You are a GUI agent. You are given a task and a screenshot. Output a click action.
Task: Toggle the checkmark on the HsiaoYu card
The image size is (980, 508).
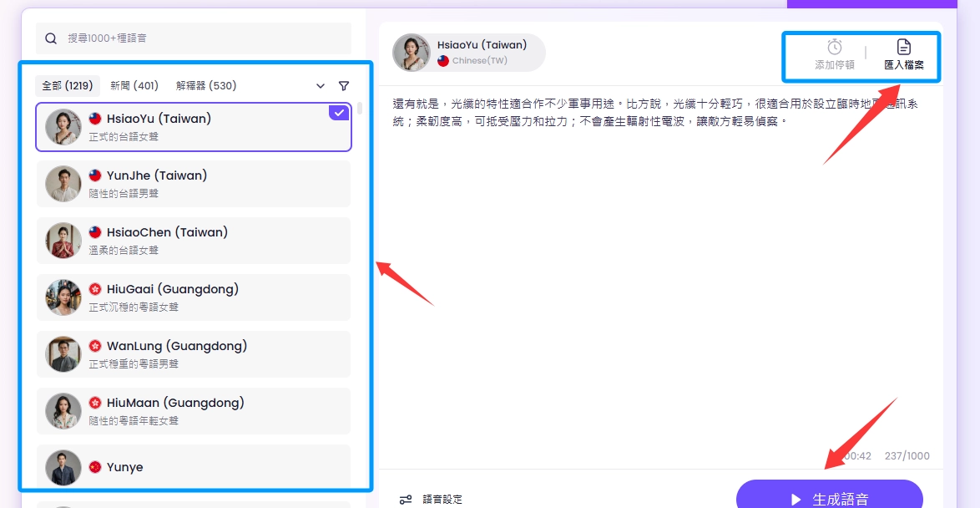tap(339, 113)
